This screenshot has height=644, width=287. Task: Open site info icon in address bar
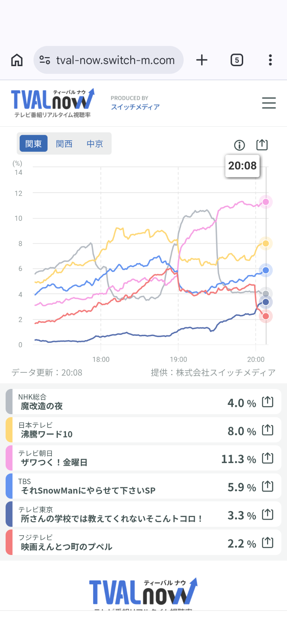45,60
